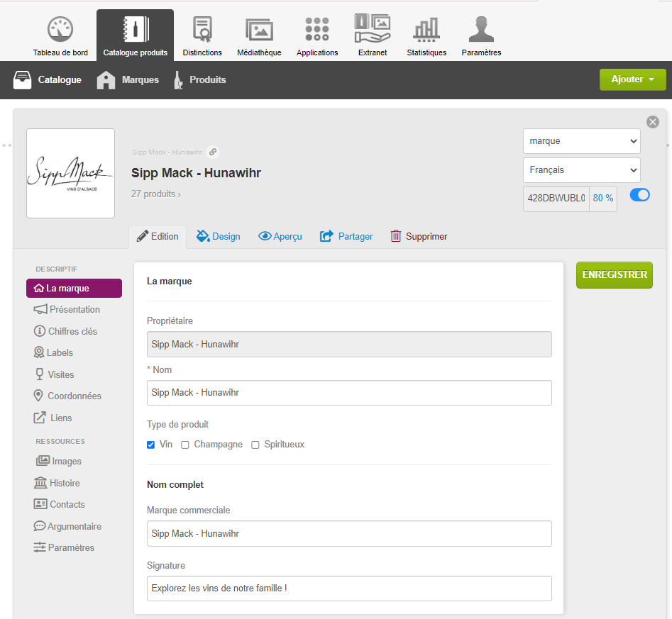Click the Marques house icon
The width and height of the screenshot is (672, 619).
106,79
